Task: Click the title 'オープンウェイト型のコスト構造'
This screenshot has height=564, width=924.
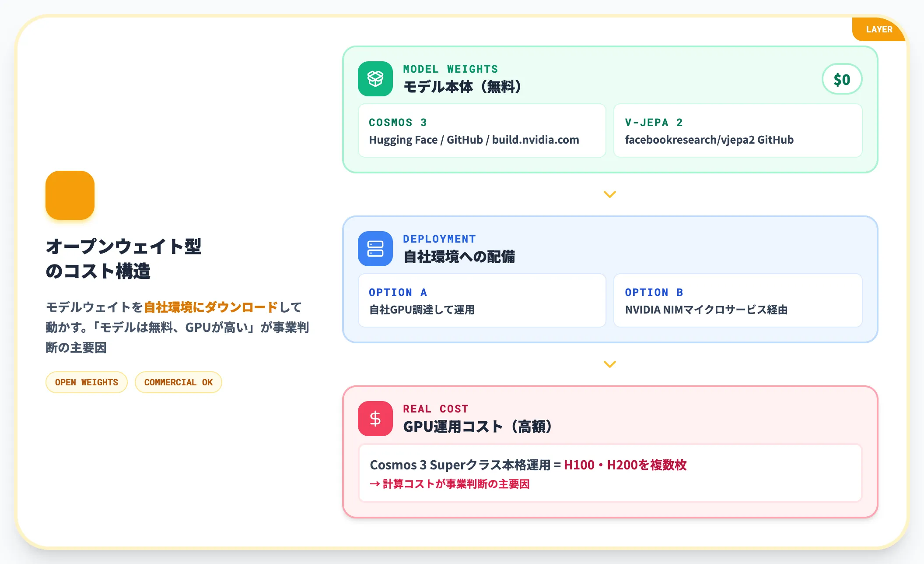Action: pyautogui.click(x=123, y=259)
